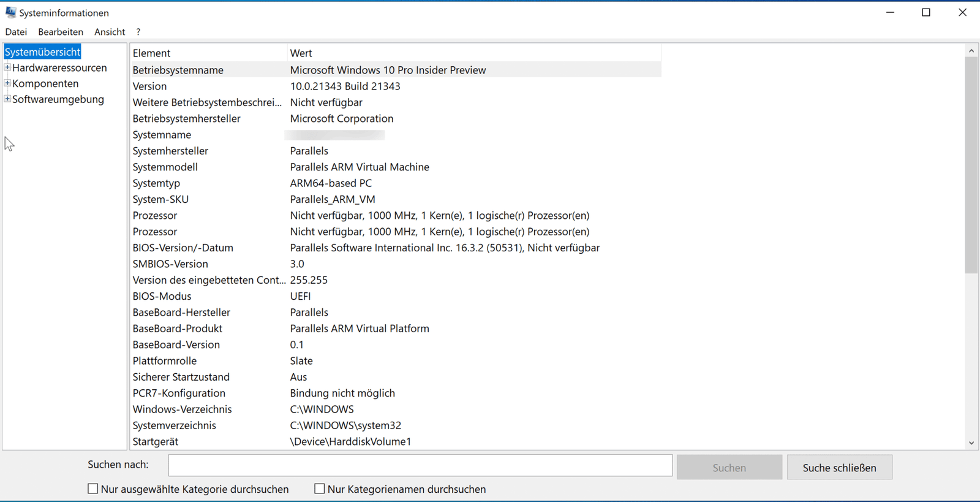Minimize the Systeminformationen window
Screen dimensions: 980x502
coord(891,12)
